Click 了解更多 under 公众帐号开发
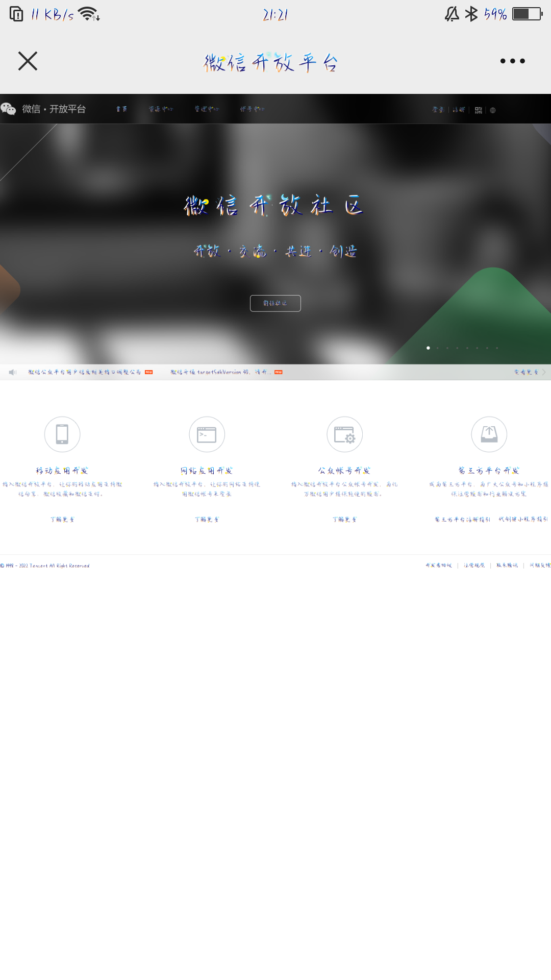This screenshot has height=980, width=551. (345, 519)
